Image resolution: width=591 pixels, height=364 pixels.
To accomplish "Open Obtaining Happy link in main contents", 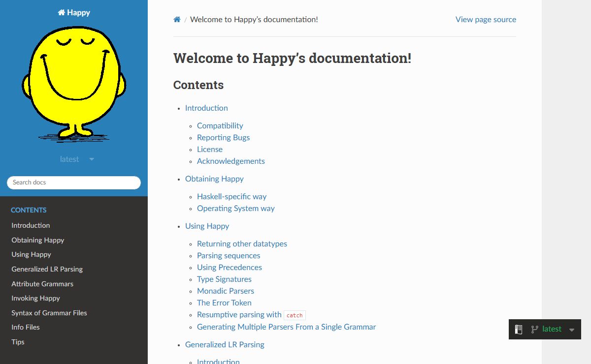I will (214, 179).
